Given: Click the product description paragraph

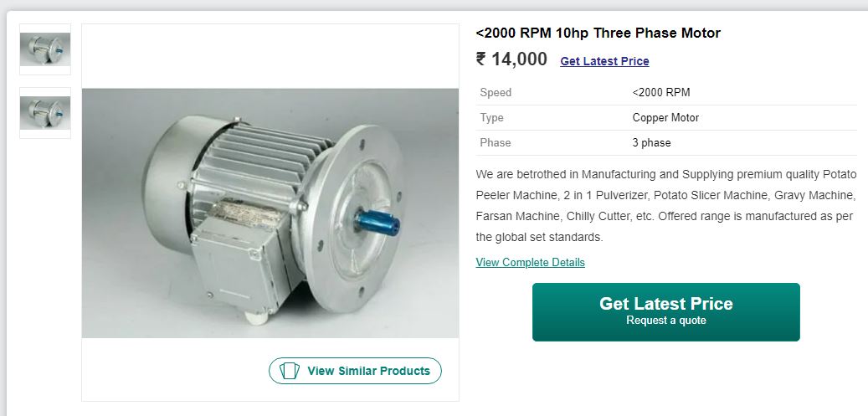Looking at the screenshot, I should (x=666, y=206).
